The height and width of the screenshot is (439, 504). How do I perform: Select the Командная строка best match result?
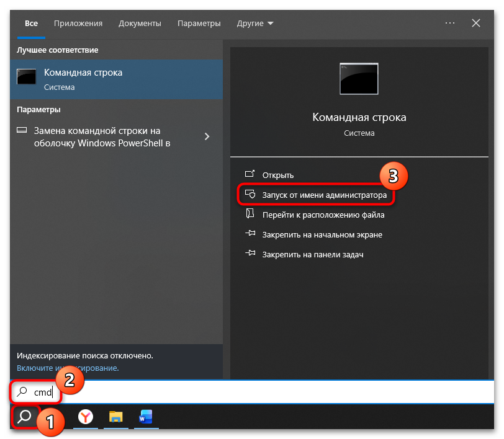(116, 79)
